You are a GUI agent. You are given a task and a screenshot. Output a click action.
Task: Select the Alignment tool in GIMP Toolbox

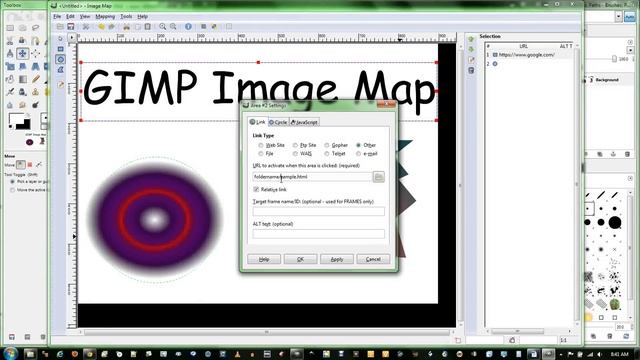tap(36, 53)
